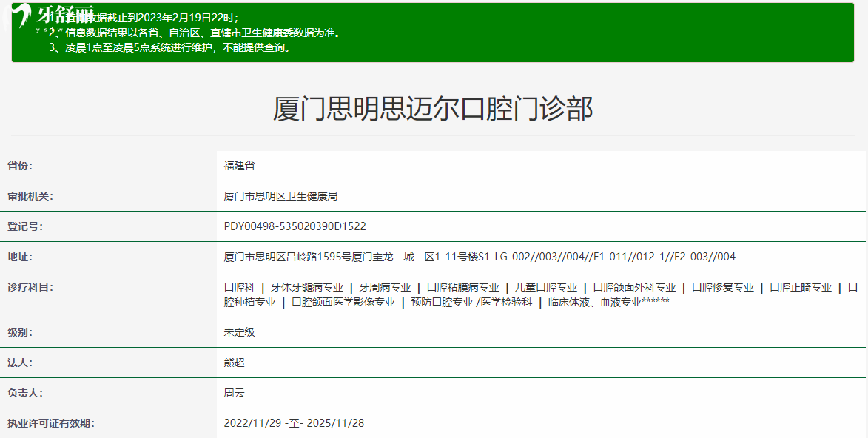This screenshot has width=868, height=438.
Task: Click the 级别 label
Action: 20,332
